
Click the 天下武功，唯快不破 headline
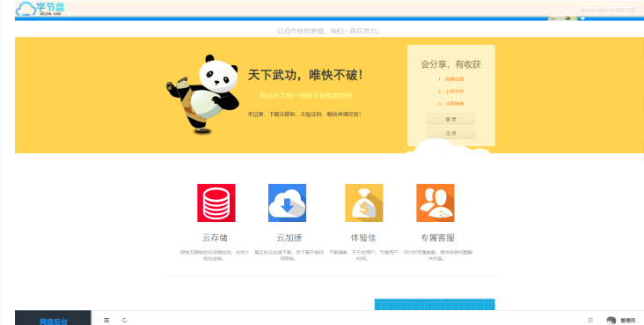(305, 75)
